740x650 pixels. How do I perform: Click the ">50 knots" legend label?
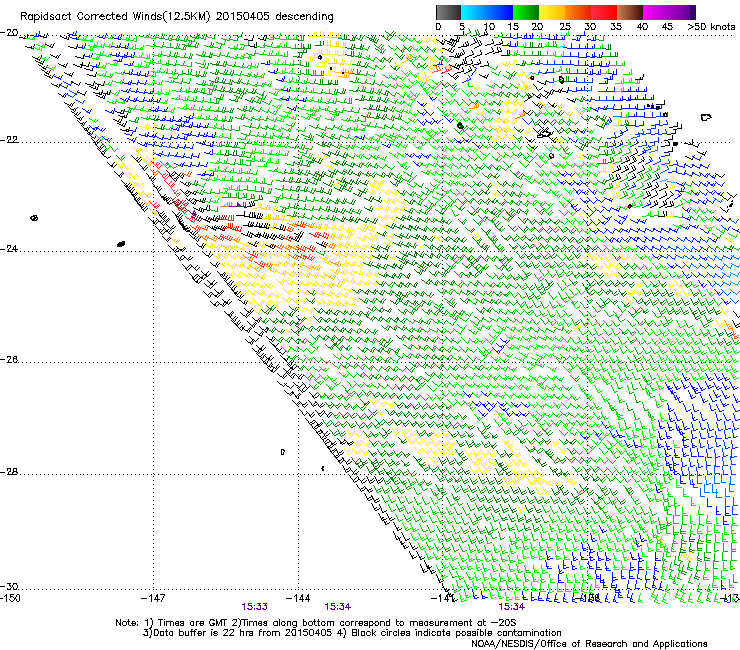pos(711,27)
